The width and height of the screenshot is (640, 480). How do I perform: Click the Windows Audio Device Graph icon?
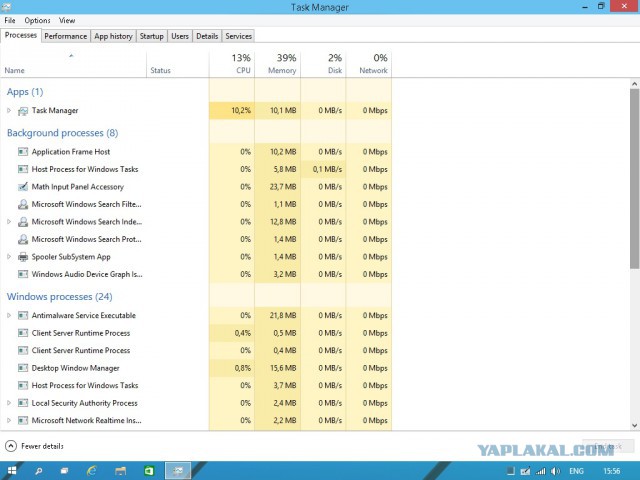point(23,274)
